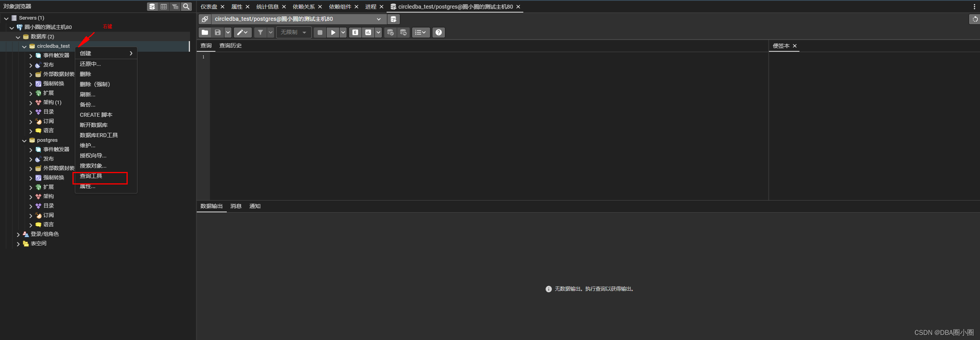Switch to the 统计信息 tab
This screenshot has height=340, width=980.
(268, 7)
